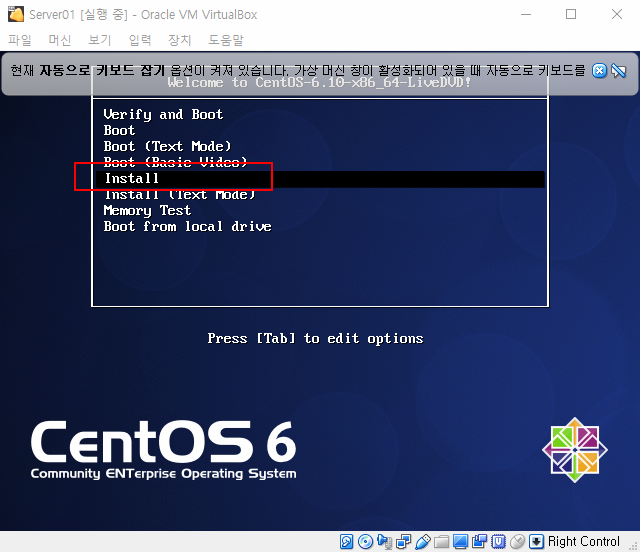Select the Boot from local drive entry

tap(187, 226)
